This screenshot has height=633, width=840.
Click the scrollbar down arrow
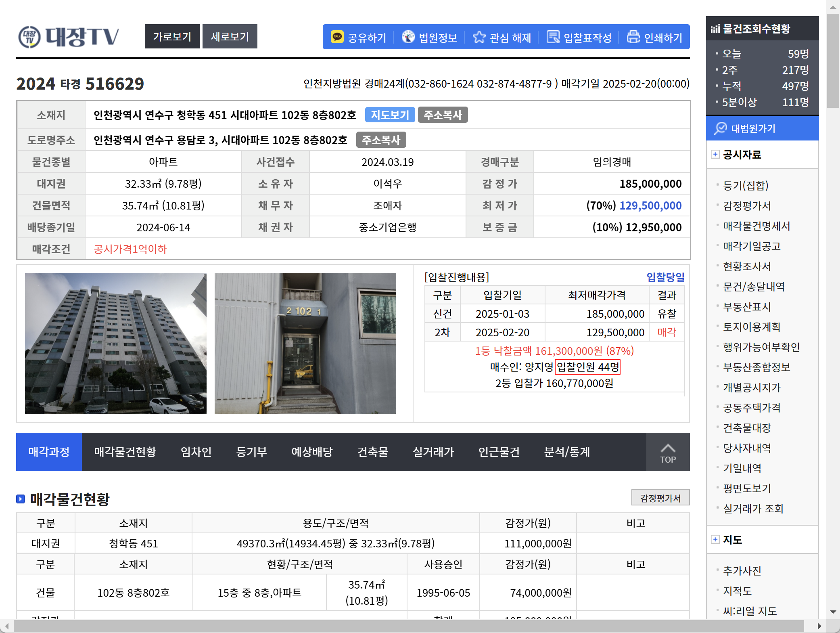pyautogui.click(x=833, y=612)
